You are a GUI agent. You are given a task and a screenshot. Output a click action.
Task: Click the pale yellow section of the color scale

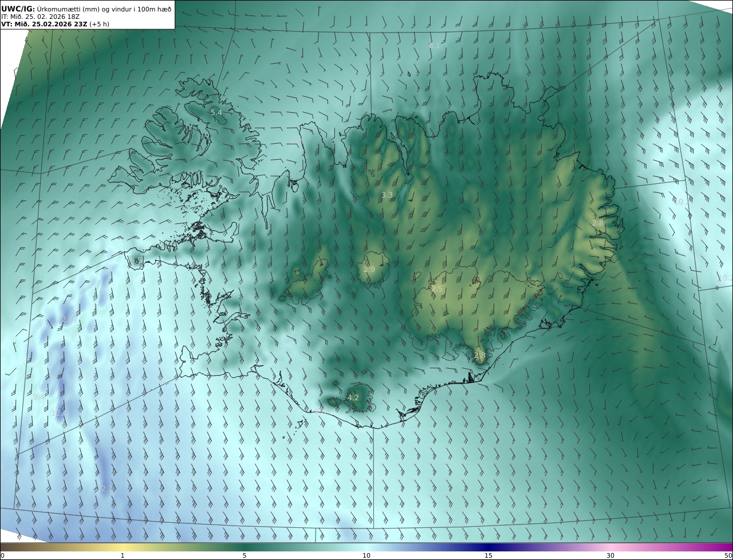point(122,547)
